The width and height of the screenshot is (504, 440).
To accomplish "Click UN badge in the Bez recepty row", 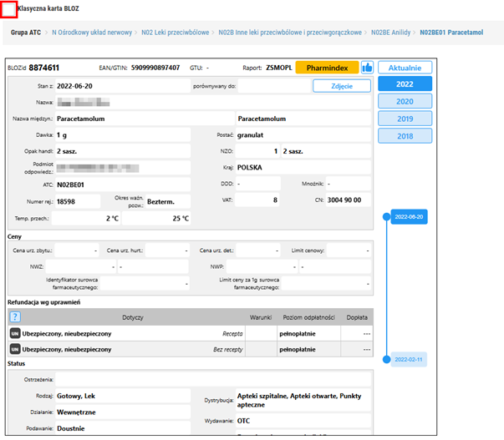I will tap(14, 349).
